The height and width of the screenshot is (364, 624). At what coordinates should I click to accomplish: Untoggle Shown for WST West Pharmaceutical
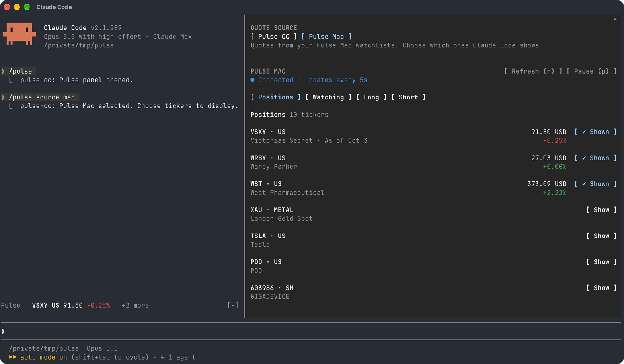point(595,184)
